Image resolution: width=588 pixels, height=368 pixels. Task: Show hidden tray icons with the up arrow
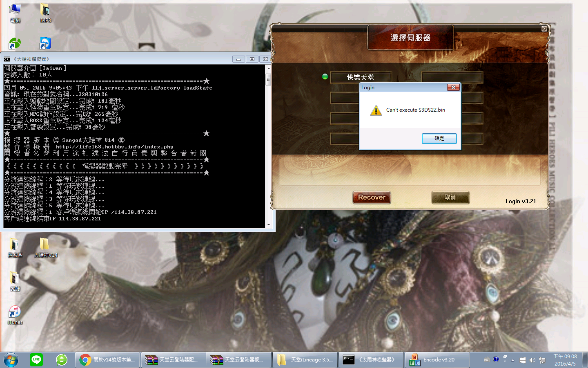pos(513,360)
